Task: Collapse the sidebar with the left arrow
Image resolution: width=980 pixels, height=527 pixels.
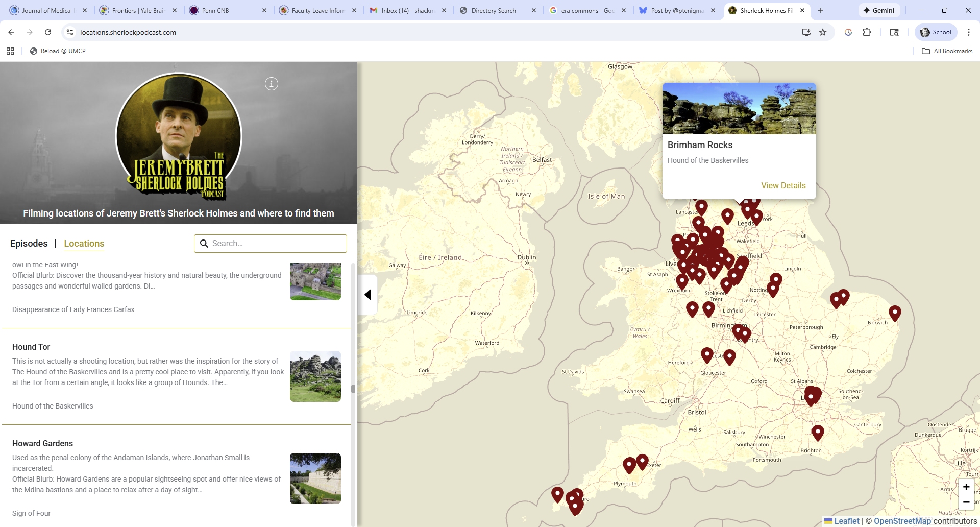Action: coord(367,295)
